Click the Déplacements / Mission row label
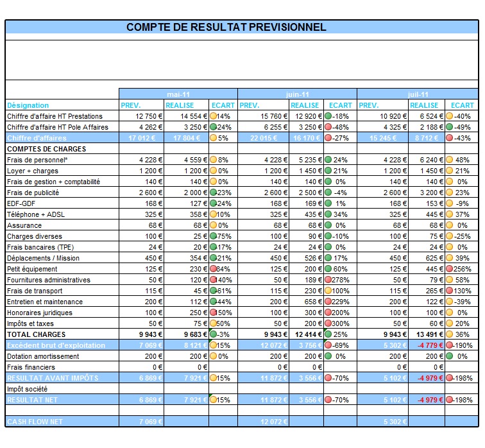Image resolution: width=485 pixels, height=448 pixels. click(x=44, y=258)
